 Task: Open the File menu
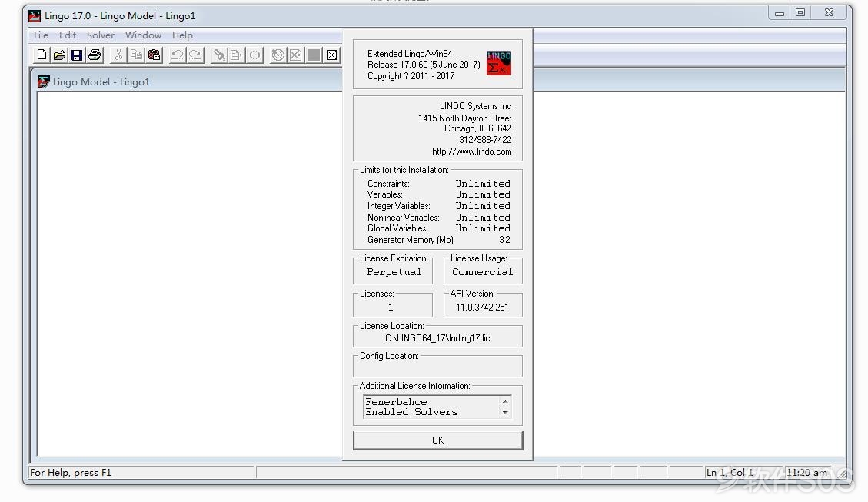41,35
